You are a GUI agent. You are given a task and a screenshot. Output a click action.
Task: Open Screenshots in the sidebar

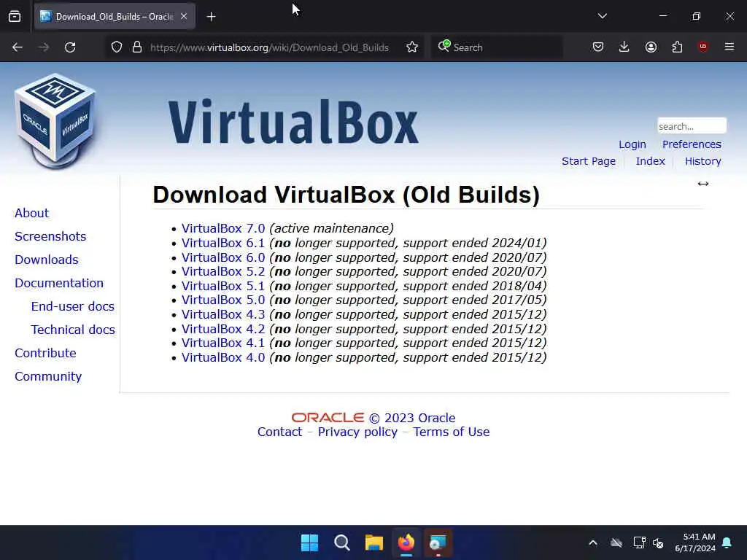(x=50, y=236)
